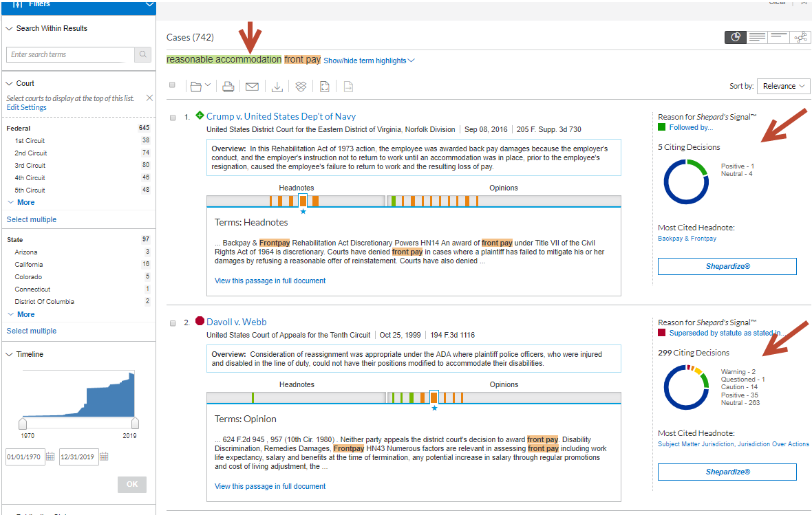Open Show/hide term highlights dropdown
The width and height of the screenshot is (812, 515).
click(370, 61)
